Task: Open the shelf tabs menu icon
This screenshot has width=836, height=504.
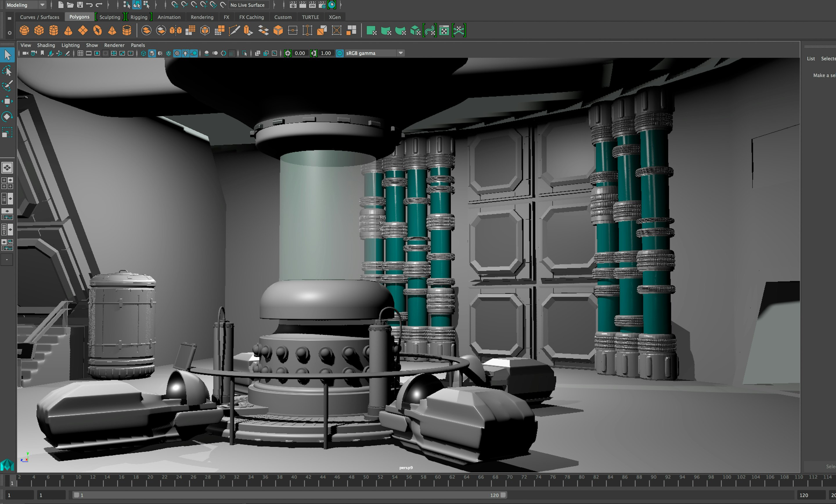Action: tap(10, 18)
